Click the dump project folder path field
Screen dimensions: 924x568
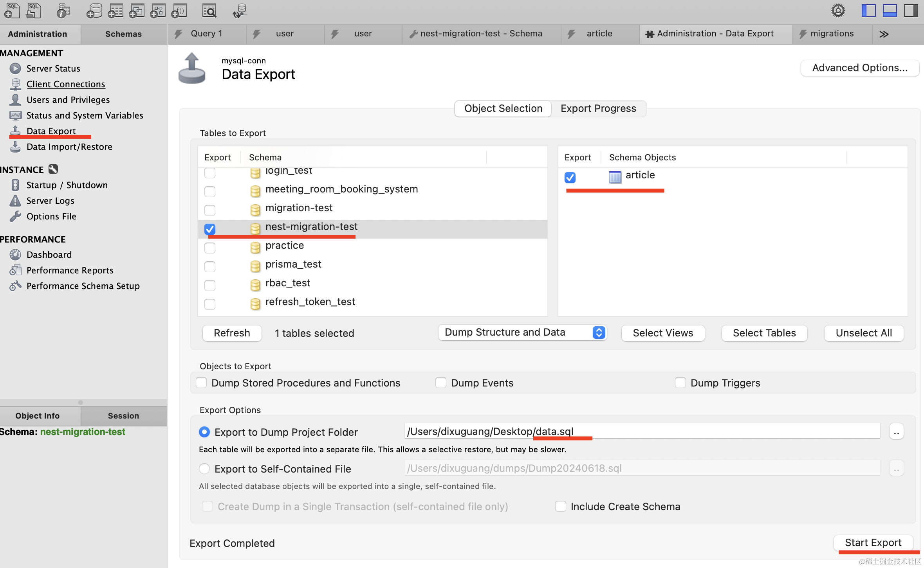coord(642,431)
